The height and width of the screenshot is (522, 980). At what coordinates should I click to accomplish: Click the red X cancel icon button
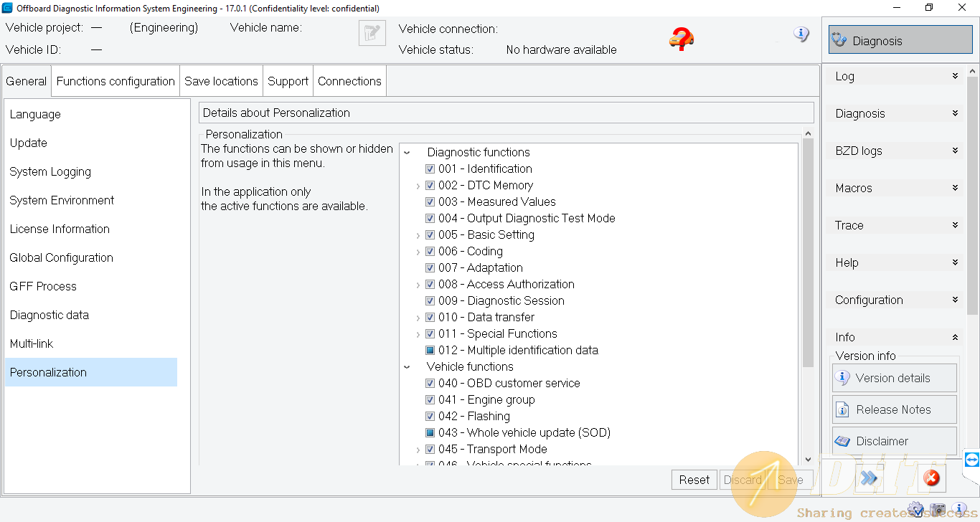click(x=930, y=478)
